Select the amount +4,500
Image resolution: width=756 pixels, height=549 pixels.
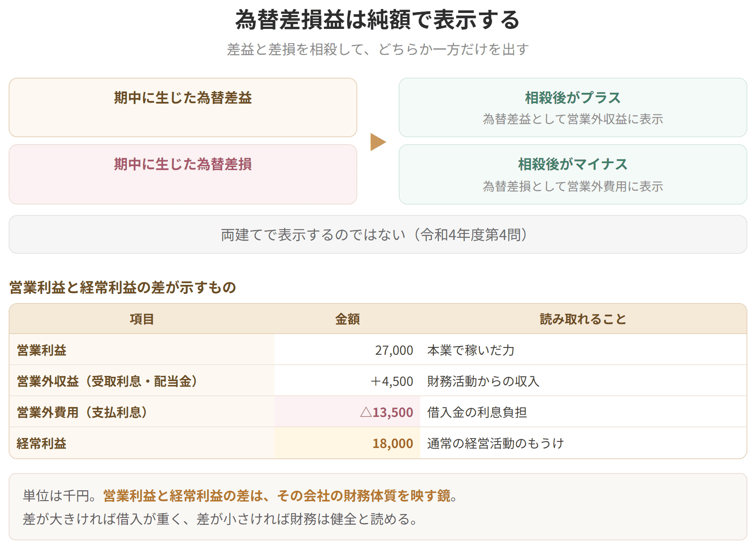[392, 382]
